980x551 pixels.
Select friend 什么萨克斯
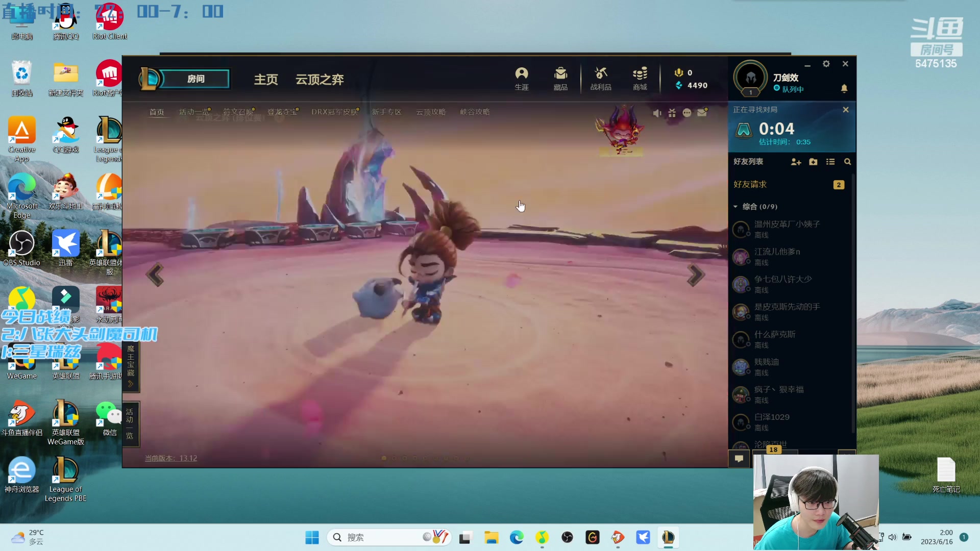click(x=789, y=339)
